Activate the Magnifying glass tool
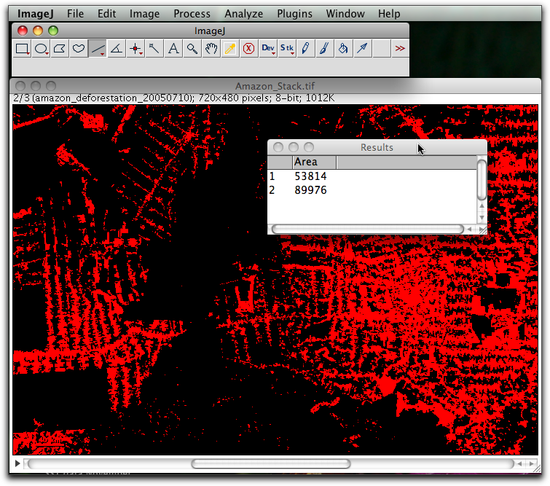 click(x=192, y=48)
